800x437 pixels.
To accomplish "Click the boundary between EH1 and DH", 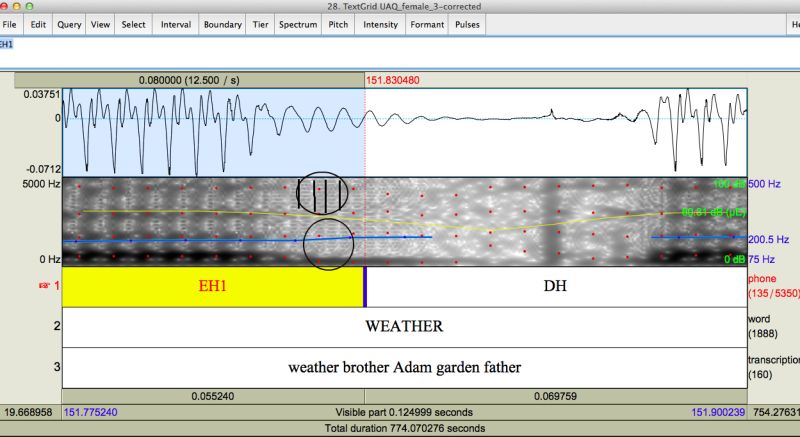I will point(365,287).
